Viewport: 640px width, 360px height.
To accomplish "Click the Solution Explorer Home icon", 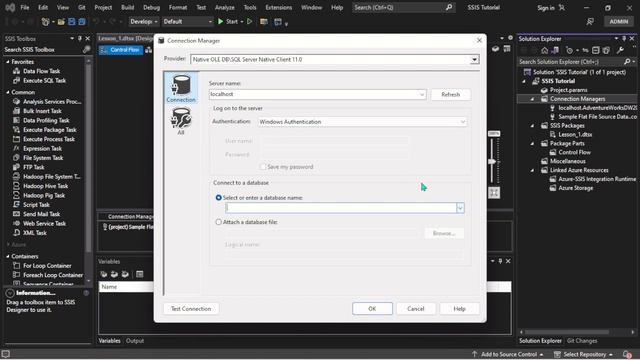I will 544,50.
